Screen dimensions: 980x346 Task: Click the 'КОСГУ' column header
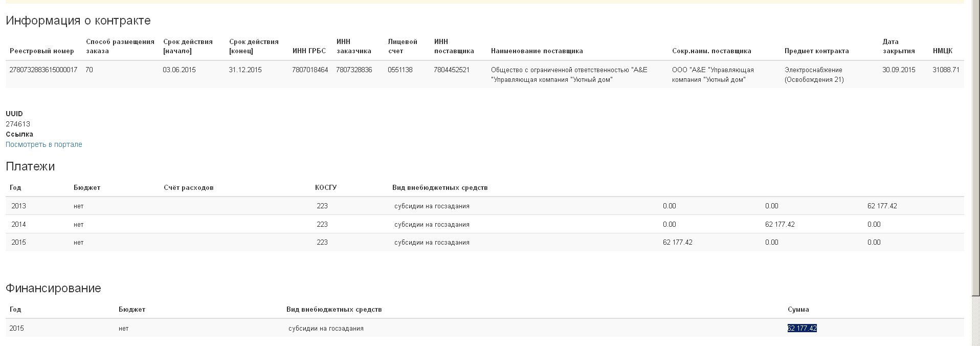(x=326, y=187)
